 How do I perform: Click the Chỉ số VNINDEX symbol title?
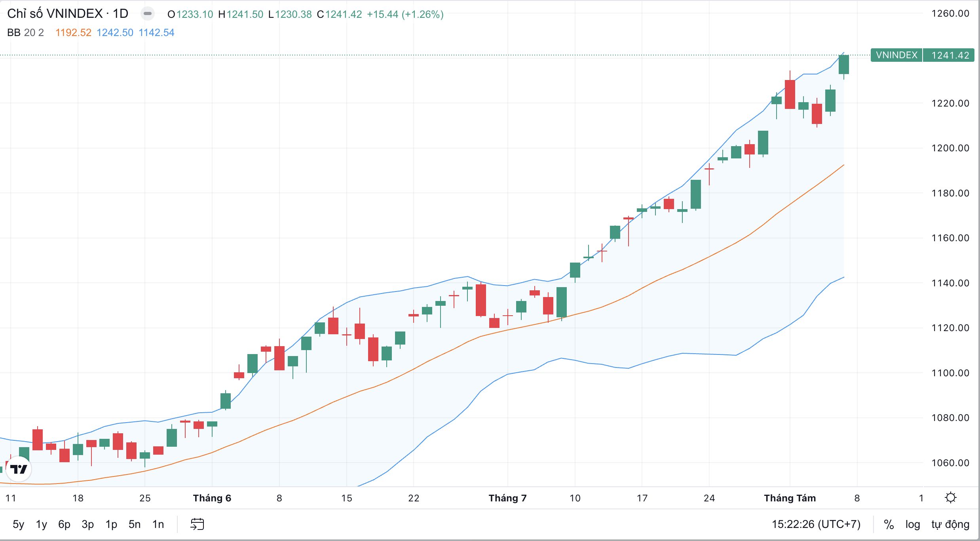click(68, 13)
